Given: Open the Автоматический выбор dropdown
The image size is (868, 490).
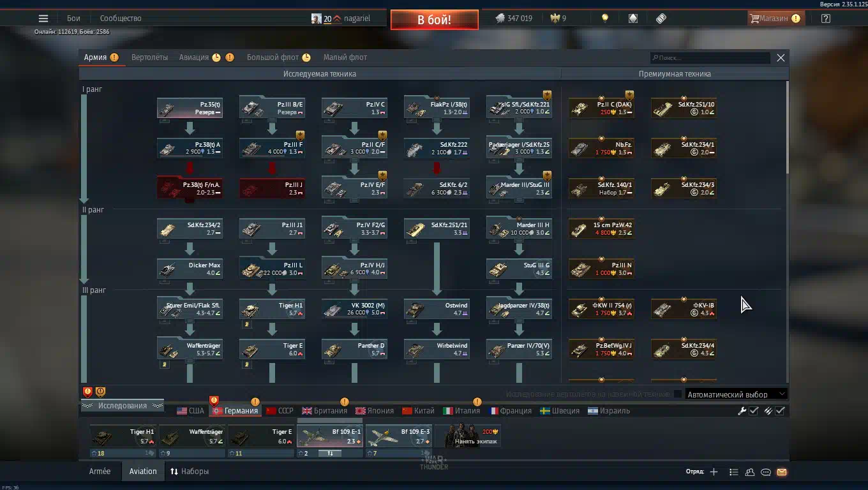Looking at the screenshot, I should (x=736, y=394).
